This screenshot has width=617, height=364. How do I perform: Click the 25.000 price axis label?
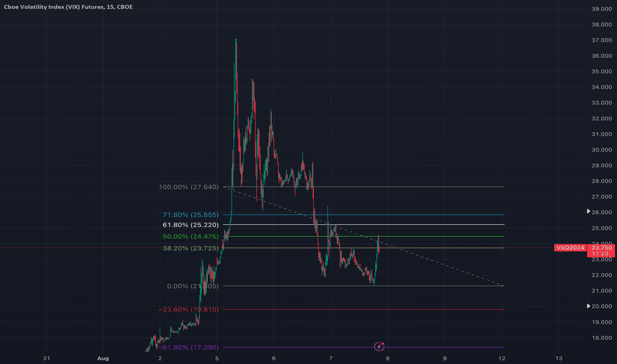(602, 228)
